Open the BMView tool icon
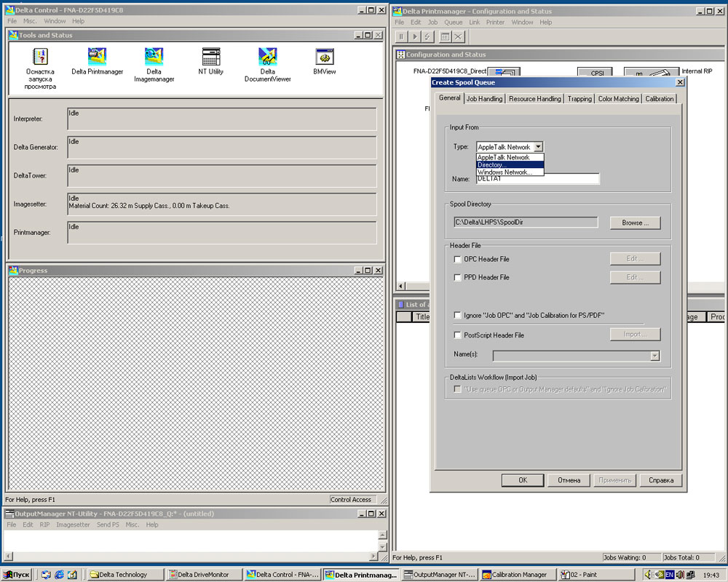The image size is (728, 582). [325, 57]
